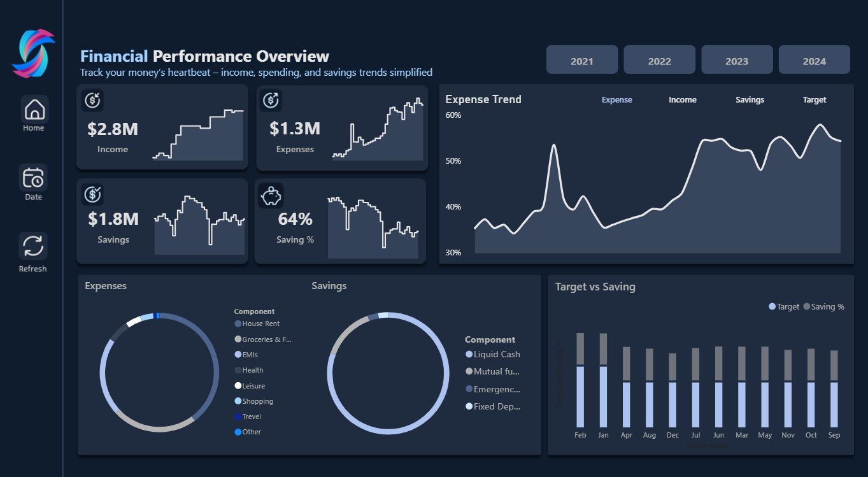Click the $1.3M expenses value
The width and height of the screenshot is (868, 477).
pyautogui.click(x=295, y=129)
